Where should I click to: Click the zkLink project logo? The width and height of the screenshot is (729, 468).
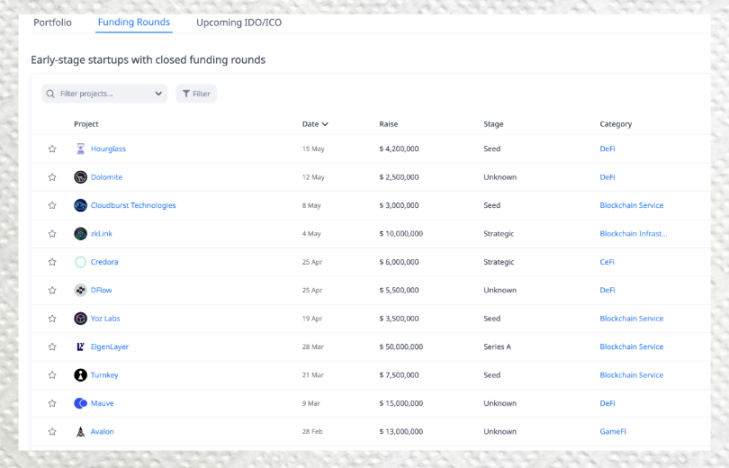tap(80, 234)
